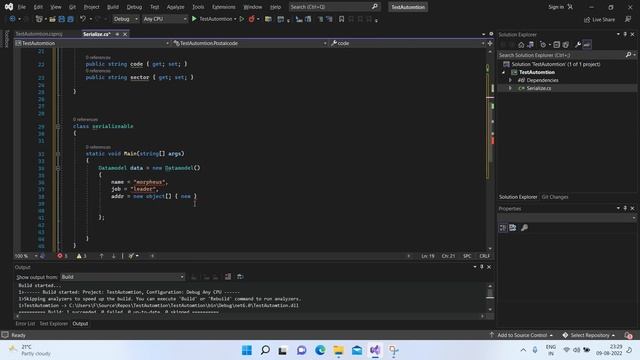Click the Output panel vertical scrollbar
This screenshot has width=640, height=360.
(490, 298)
